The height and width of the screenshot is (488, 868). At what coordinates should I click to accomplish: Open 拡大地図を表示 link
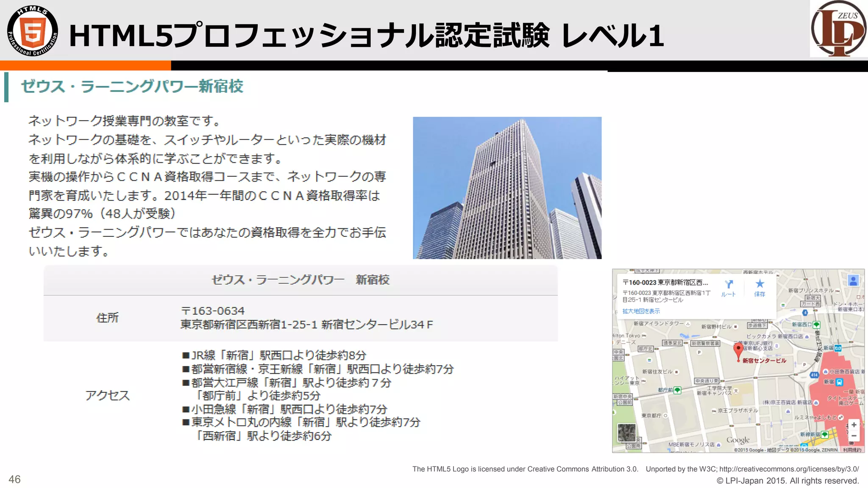(641, 311)
